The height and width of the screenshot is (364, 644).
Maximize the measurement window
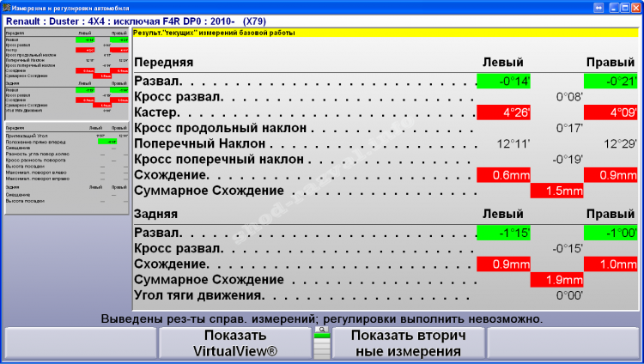pyautogui.click(x=625, y=8)
